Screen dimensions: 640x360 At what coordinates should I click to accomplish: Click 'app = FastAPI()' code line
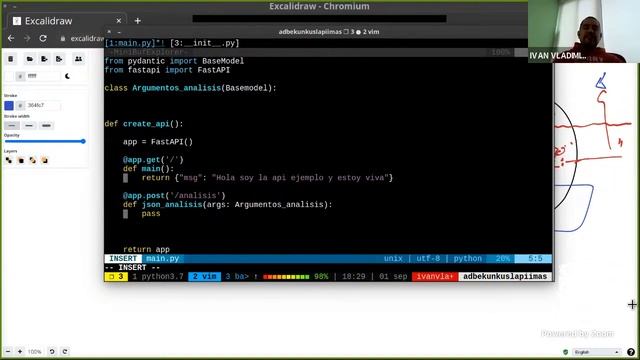(x=158, y=142)
